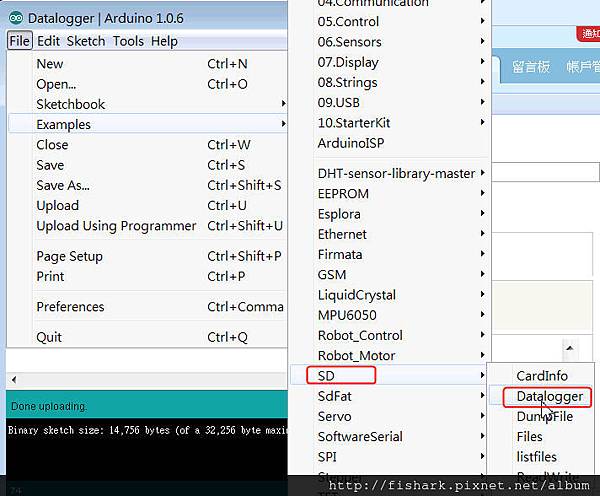Open the DumpFile SD example

click(541, 417)
